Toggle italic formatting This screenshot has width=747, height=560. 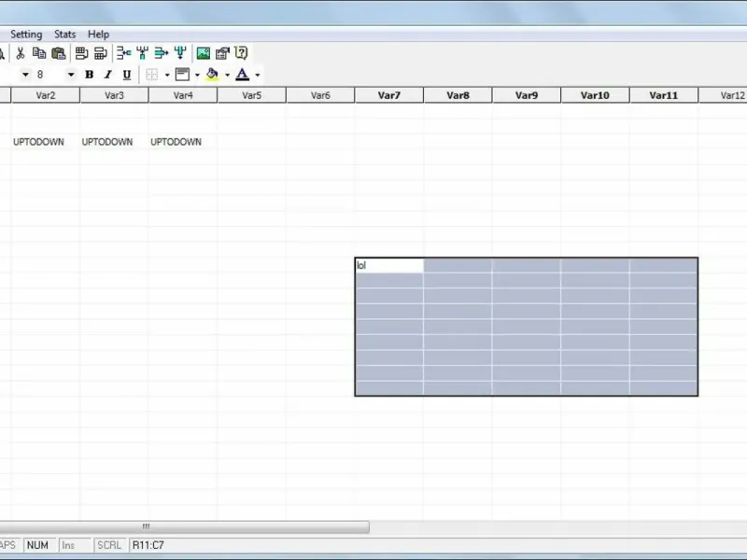point(108,75)
